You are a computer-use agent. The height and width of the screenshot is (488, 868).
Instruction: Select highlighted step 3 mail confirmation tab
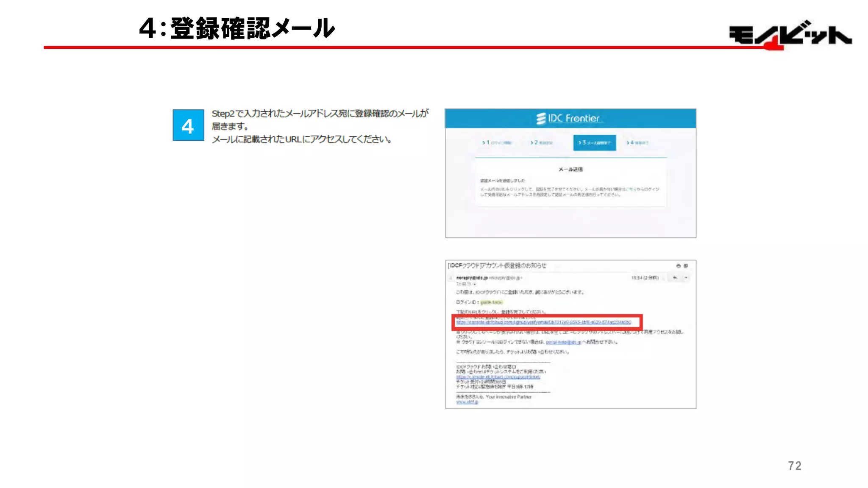click(x=595, y=143)
